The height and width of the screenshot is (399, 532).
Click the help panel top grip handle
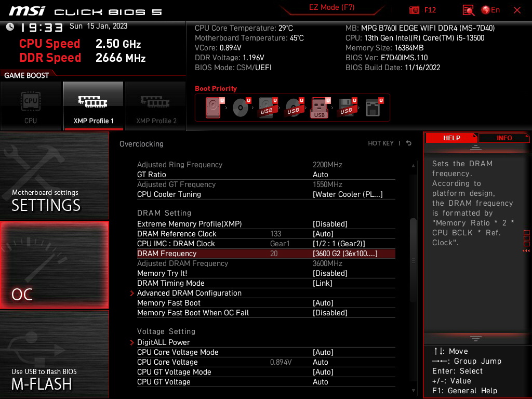[x=476, y=147]
